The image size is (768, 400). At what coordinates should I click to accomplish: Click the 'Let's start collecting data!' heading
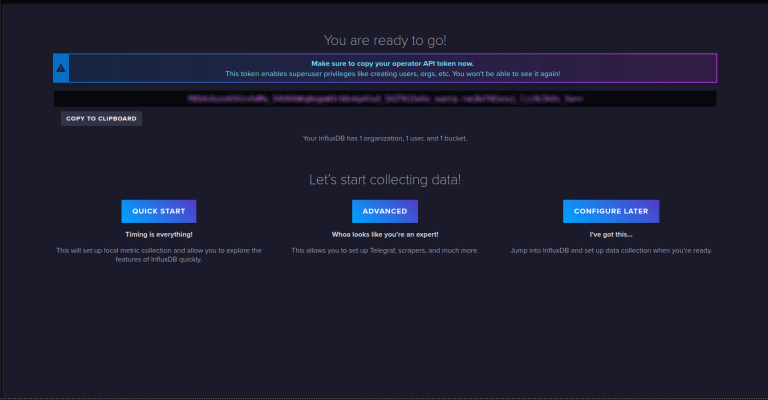[385, 180]
